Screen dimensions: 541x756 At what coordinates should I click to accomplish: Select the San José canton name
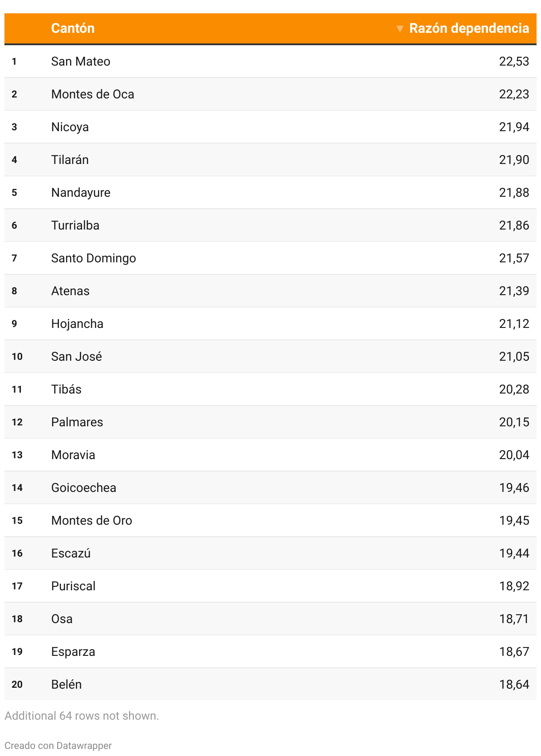77,356
